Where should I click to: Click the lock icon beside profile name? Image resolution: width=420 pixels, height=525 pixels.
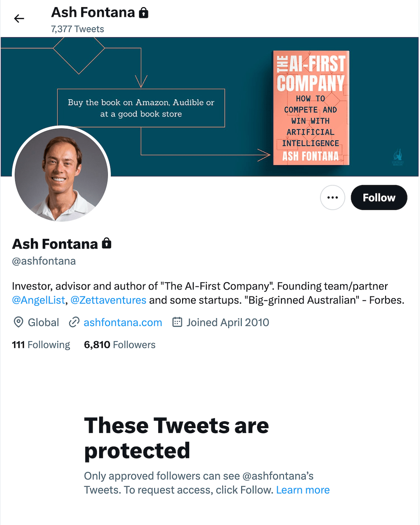[107, 244]
